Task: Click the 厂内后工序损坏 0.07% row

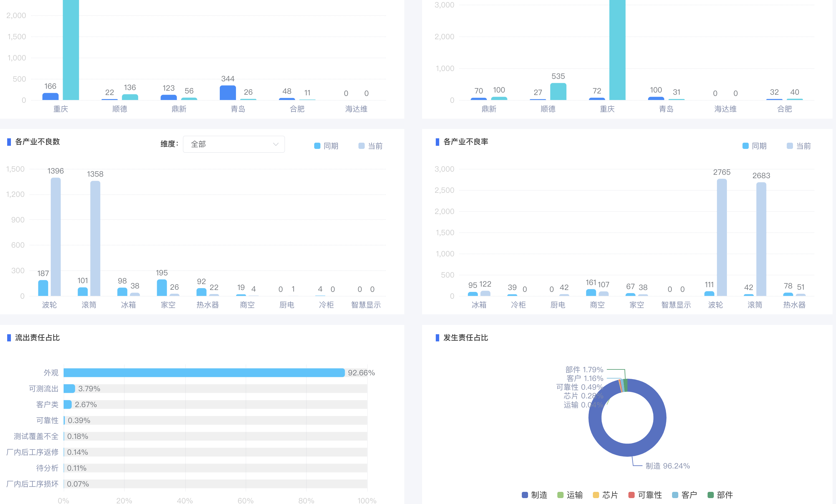Action: tap(215, 484)
